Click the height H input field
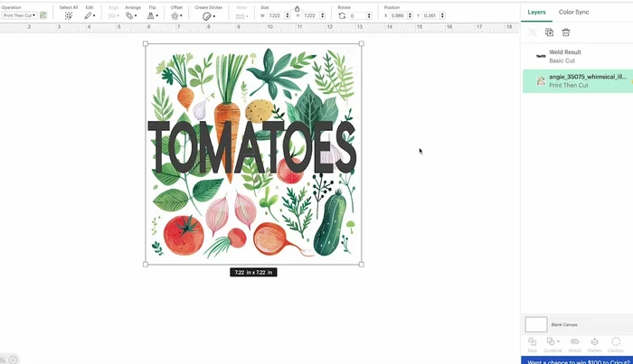This screenshot has width=633, height=364. [310, 15]
